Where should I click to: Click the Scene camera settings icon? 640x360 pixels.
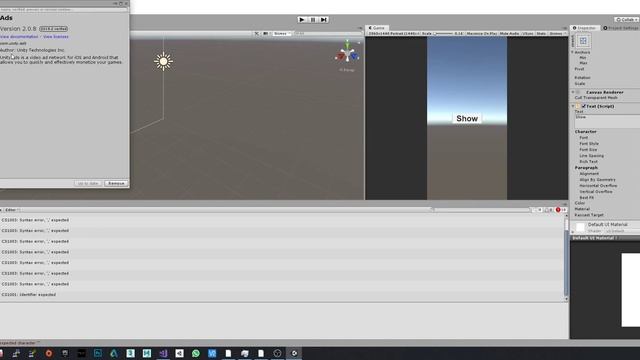pos(266,33)
